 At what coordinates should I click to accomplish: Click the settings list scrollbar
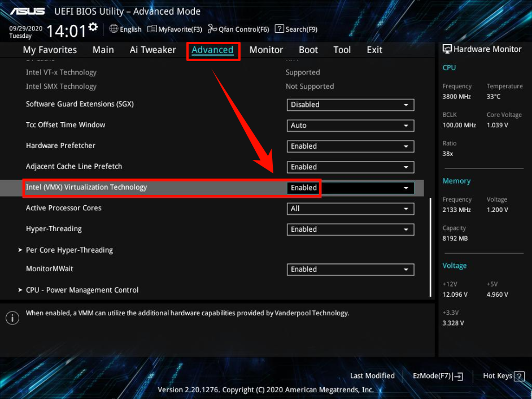pyautogui.click(x=430, y=247)
